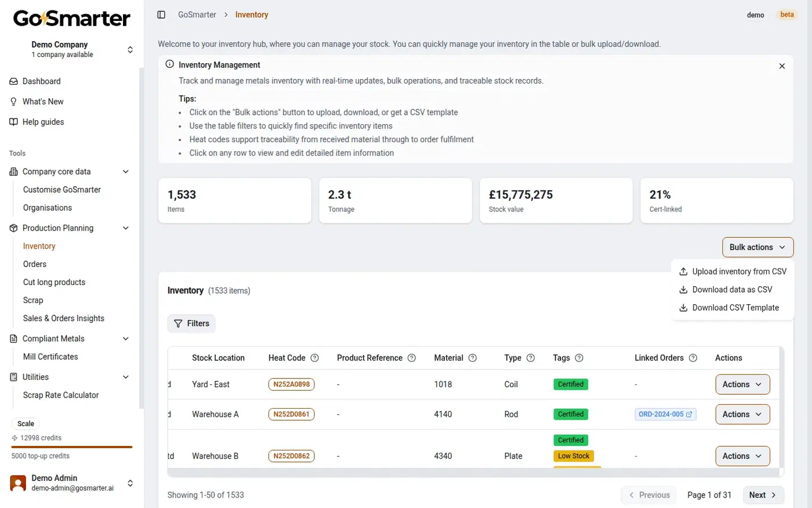Select Download data as CSV
812x508 pixels.
click(733, 290)
